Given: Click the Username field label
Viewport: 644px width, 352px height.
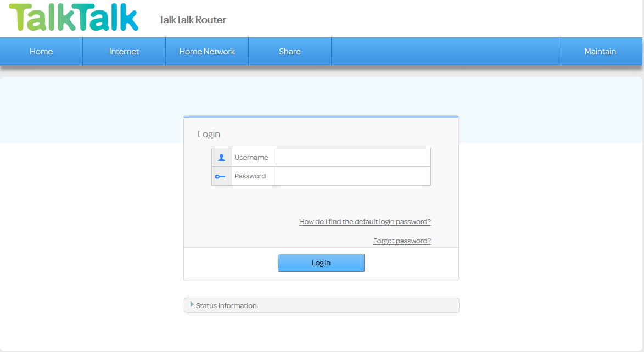Looking at the screenshot, I should pyautogui.click(x=251, y=157).
